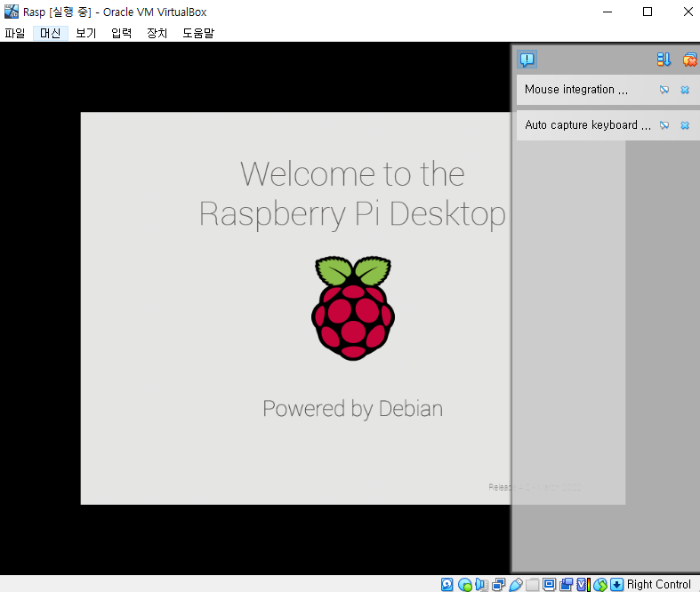Click the optical disk status icon

coord(464,584)
